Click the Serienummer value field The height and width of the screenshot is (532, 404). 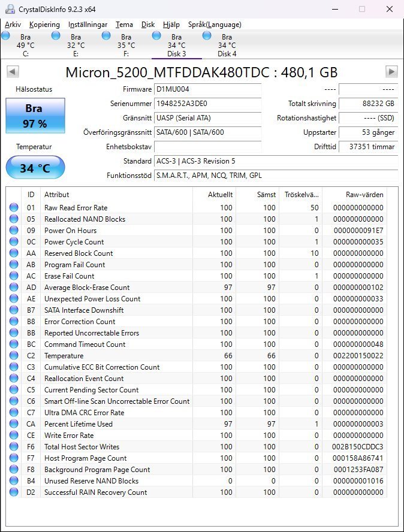coord(207,104)
